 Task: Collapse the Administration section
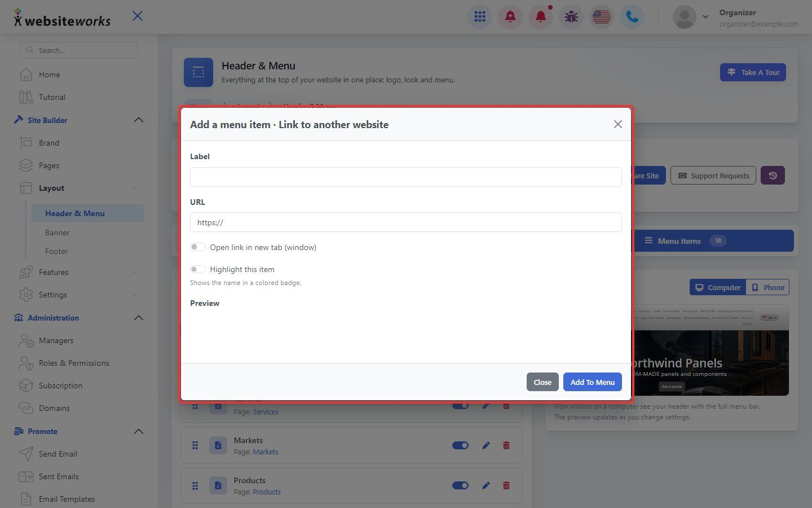(x=139, y=318)
